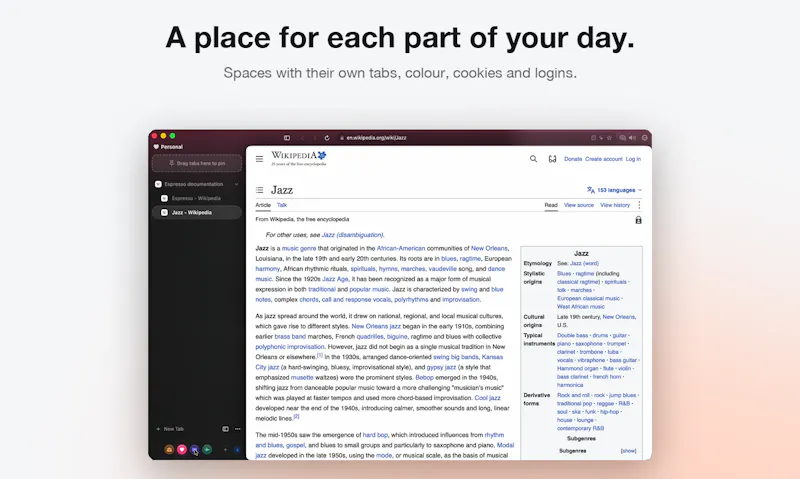Switch to the Espresso - Wikipedia tab

(196, 198)
